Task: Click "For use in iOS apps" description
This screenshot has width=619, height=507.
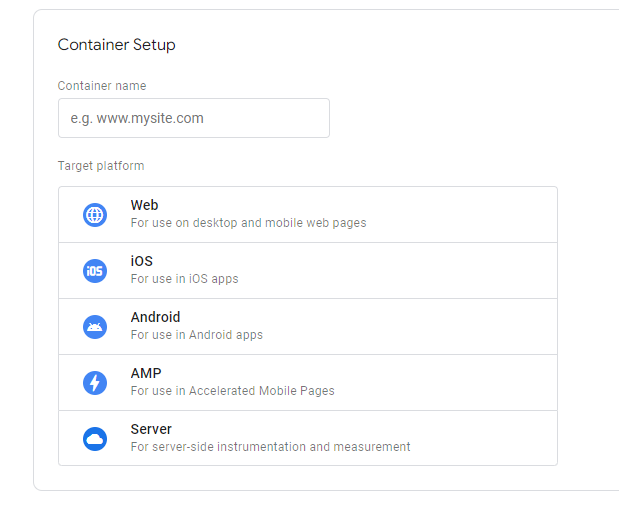Action: (x=185, y=279)
